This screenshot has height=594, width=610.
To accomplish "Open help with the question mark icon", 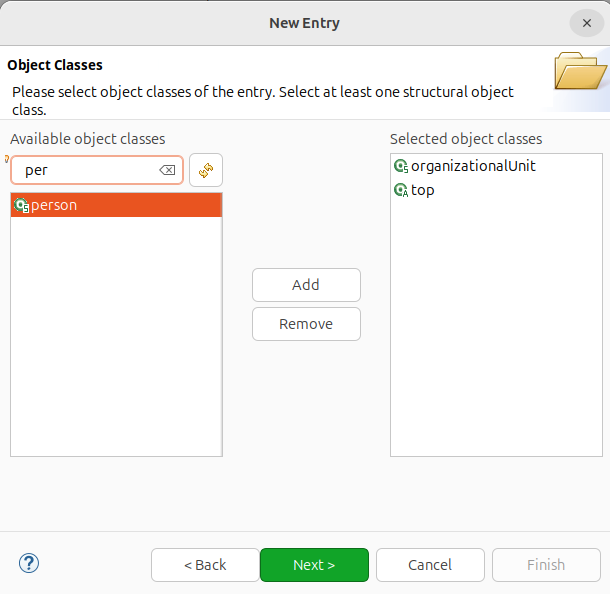I will pos(29,564).
